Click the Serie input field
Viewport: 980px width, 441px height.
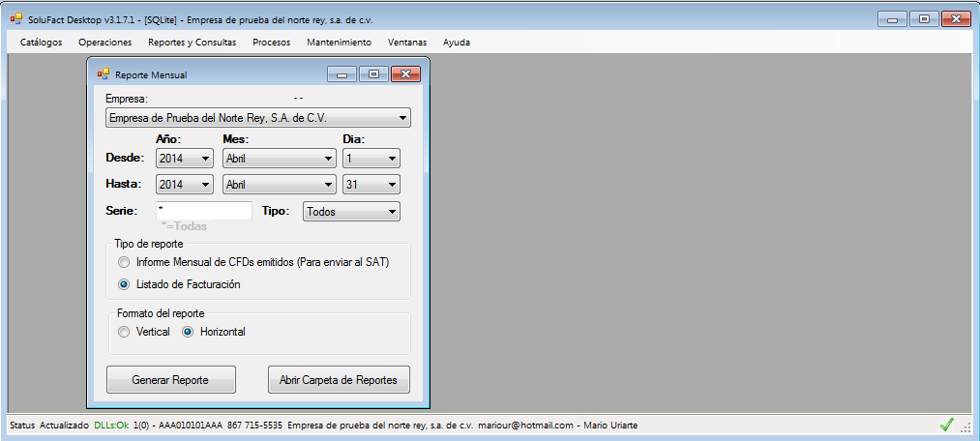coord(204,211)
